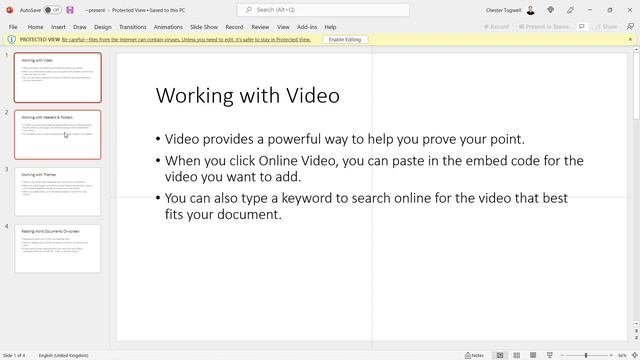Toggle the Notes pane button

pyautogui.click(x=474, y=356)
